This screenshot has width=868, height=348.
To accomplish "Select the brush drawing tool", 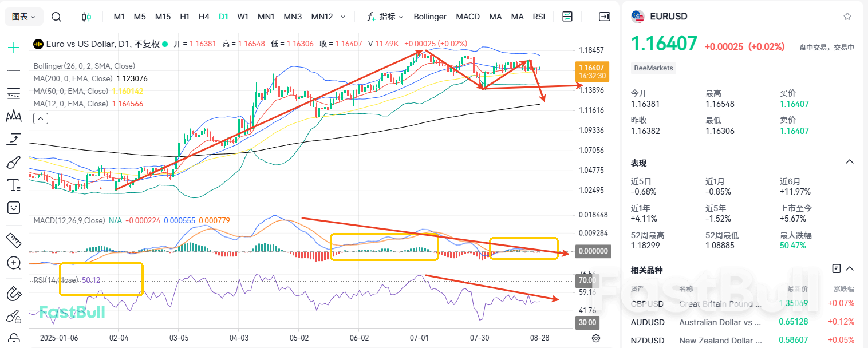I will coord(13,163).
